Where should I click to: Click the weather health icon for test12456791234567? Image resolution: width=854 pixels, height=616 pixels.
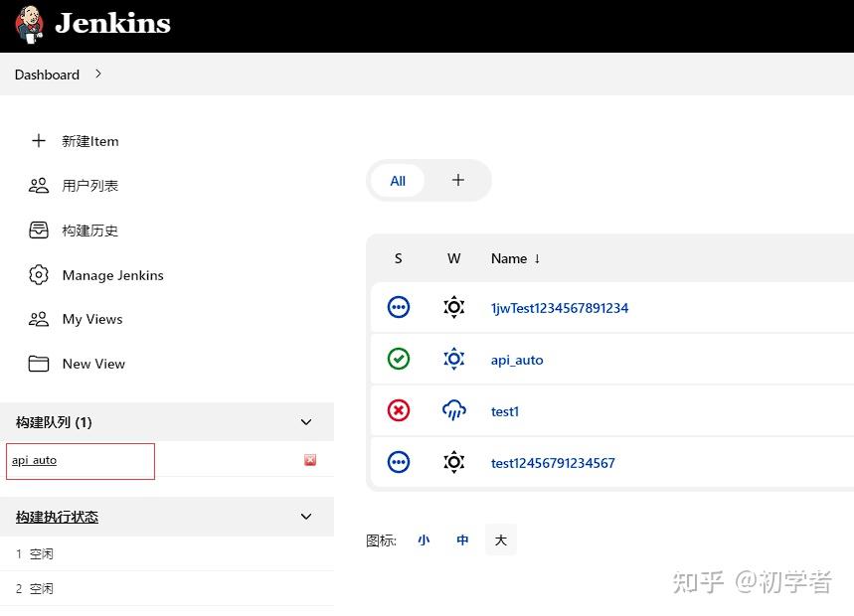453,462
